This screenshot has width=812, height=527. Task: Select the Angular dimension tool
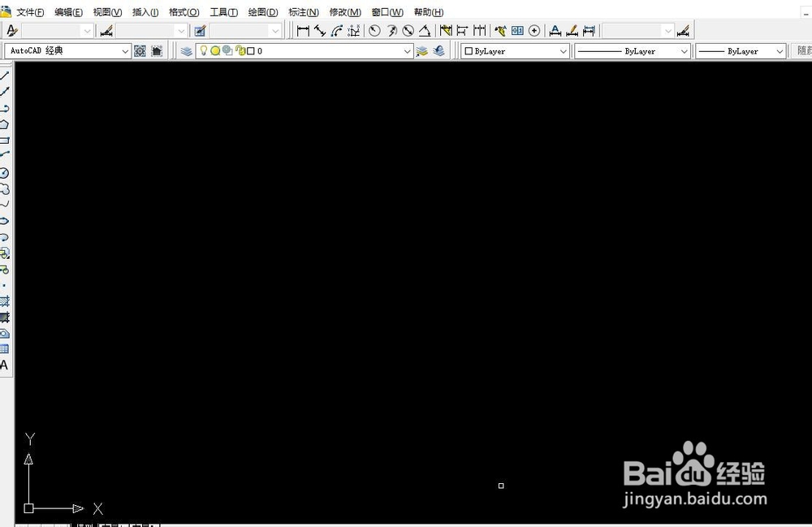coord(425,31)
